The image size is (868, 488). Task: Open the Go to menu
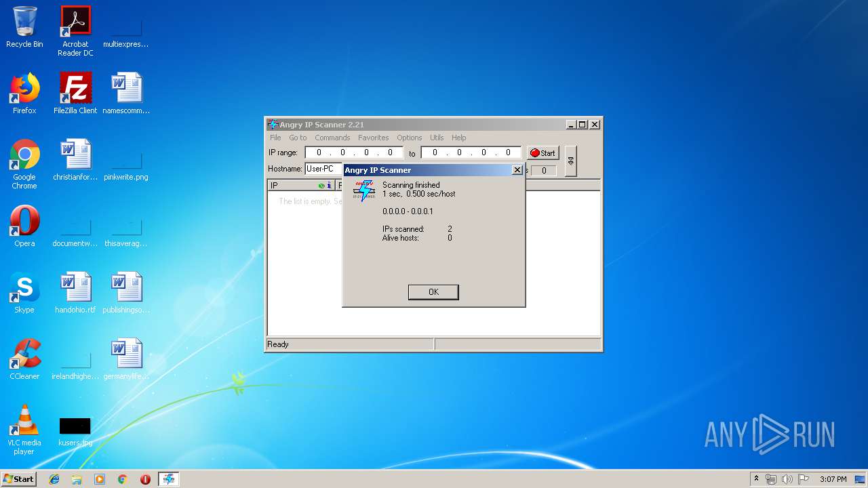pos(298,138)
